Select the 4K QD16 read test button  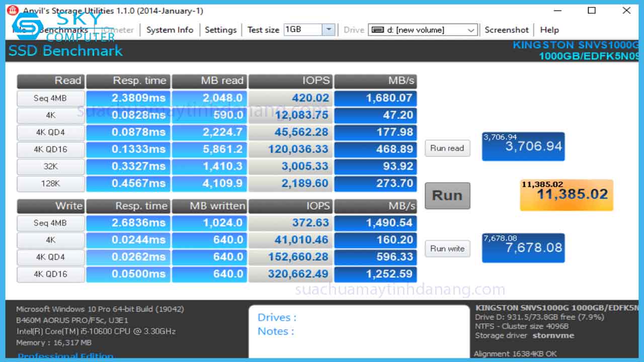(50, 150)
